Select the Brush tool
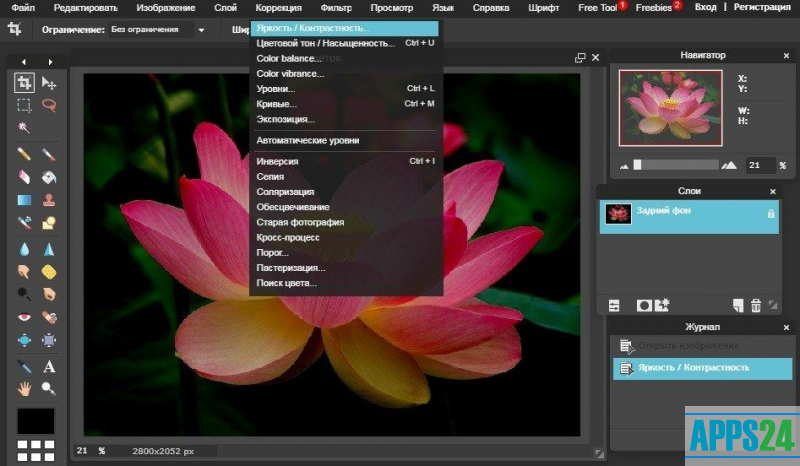This screenshot has width=800, height=466. 49,154
